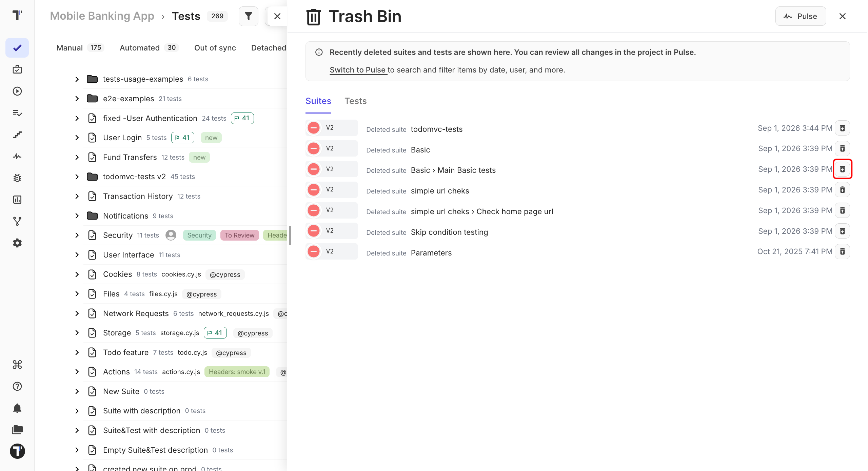The image size is (868, 471).
Task: Switch to the Automated tests tab
Action: pos(149,48)
